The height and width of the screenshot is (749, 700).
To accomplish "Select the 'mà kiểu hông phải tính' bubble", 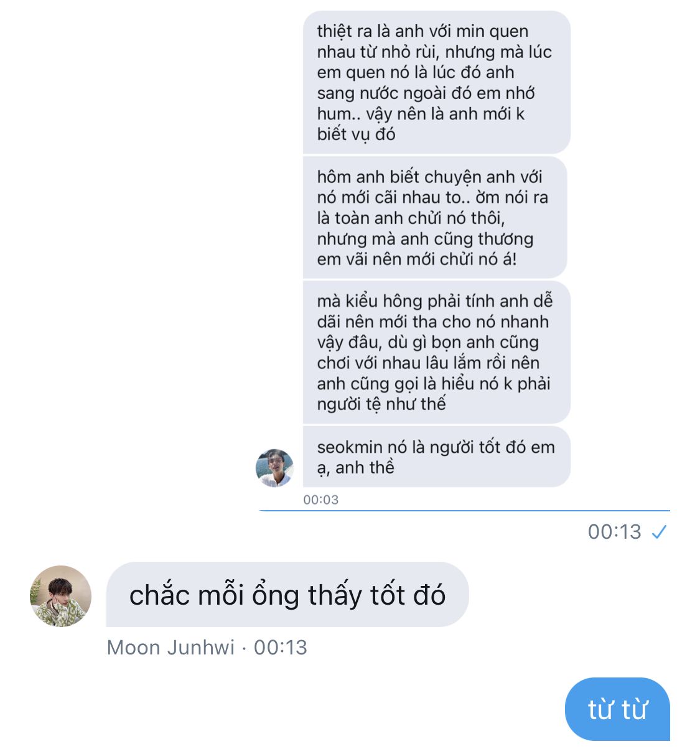I will coord(437,352).
